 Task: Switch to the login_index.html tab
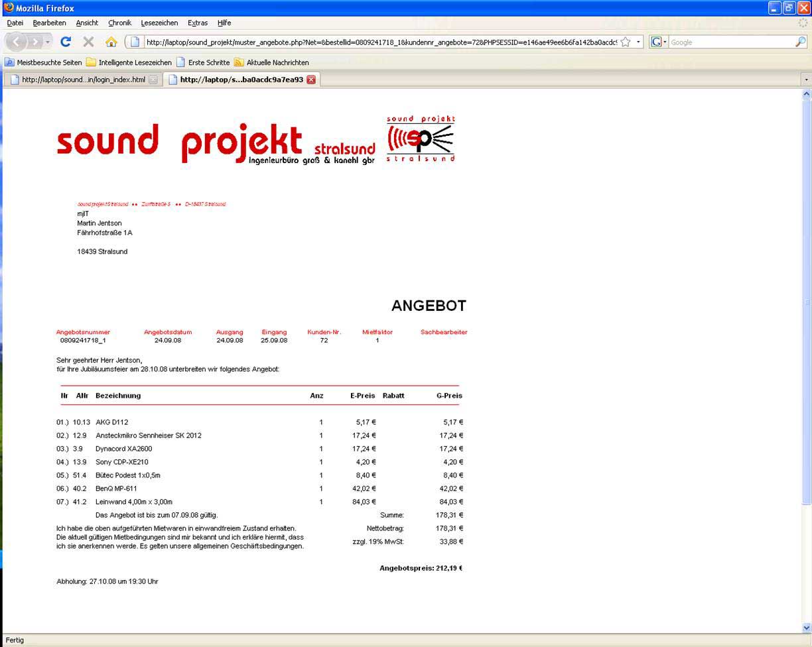pyautogui.click(x=83, y=80)
